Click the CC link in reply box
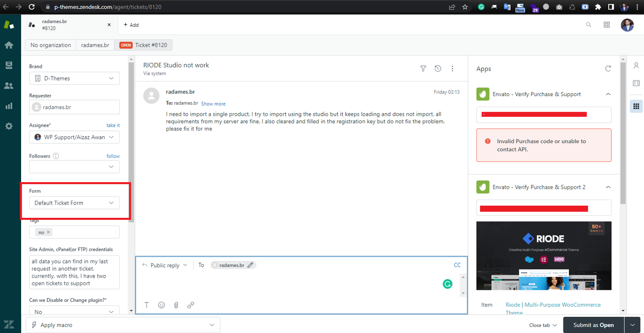This screenshot has height=333, width=644. pyautogui.click(x=457, y=265)
